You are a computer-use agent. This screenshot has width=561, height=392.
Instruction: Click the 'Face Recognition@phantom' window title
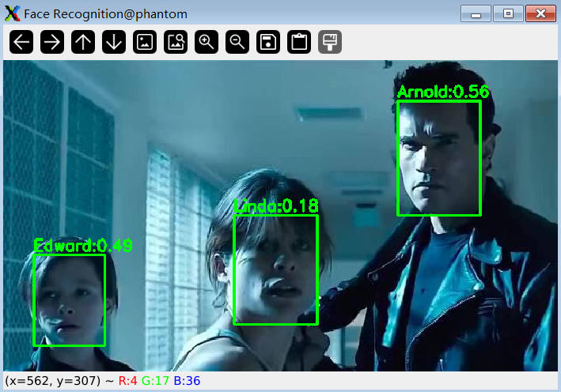tap(105, 14)
